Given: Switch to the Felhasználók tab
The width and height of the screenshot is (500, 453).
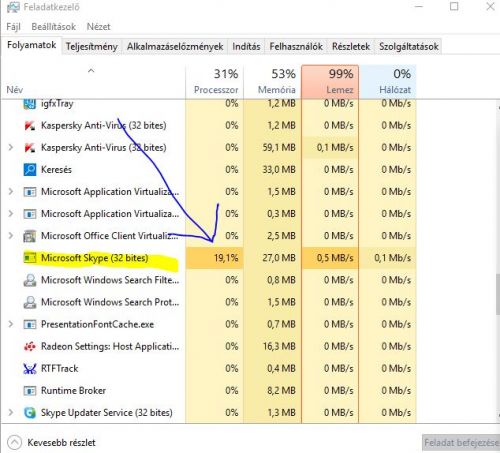Looking at the screenshot, I should [x=296, y=47].
